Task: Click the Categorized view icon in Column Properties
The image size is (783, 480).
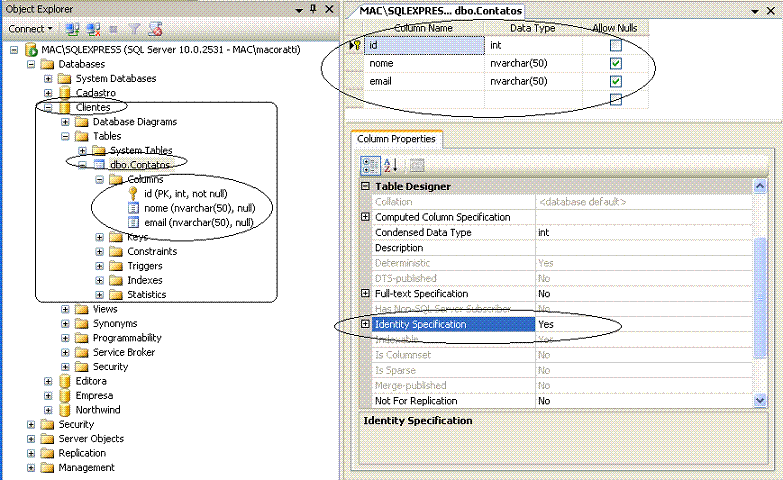Action: 370,165
